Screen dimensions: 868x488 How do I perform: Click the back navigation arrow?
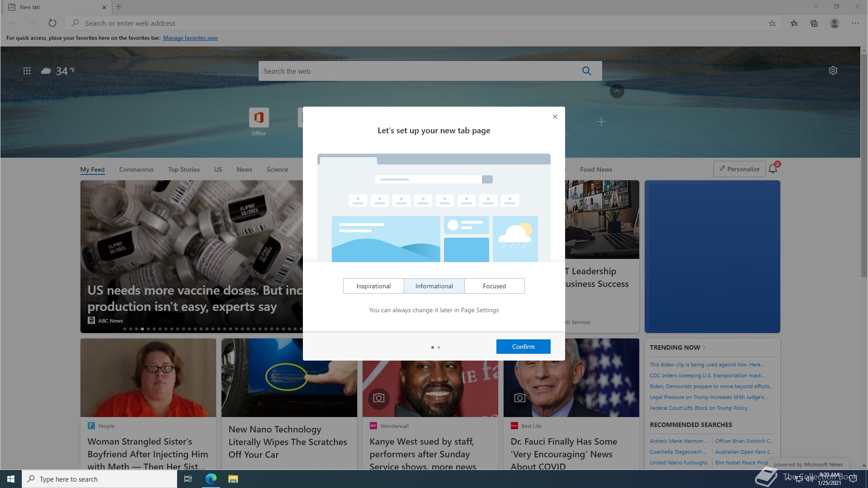13,23
